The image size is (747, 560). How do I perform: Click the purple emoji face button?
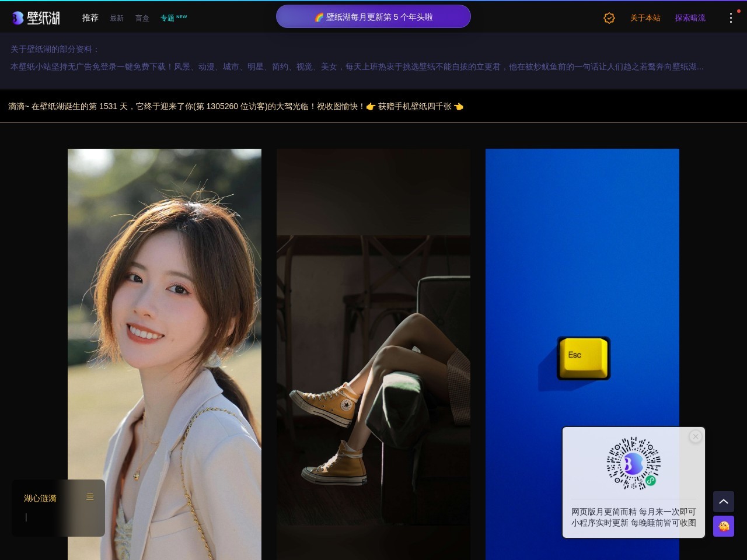(x=723, y=526)
